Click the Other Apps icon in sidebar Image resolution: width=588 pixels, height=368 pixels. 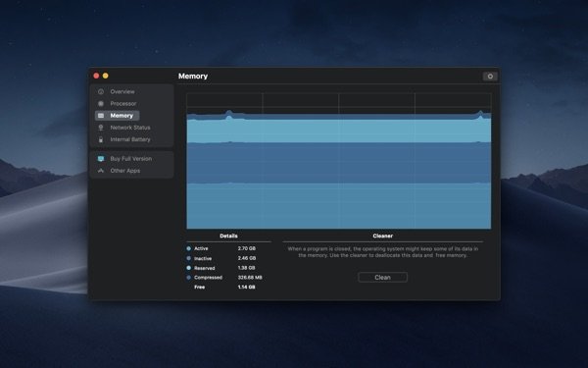tap(101, 171)
